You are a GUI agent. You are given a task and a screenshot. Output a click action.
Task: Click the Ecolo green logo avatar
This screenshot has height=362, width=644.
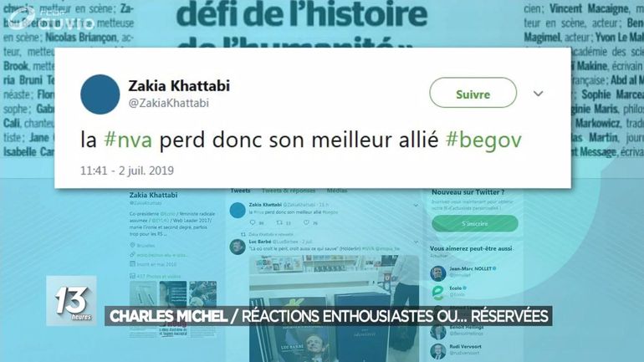[x=437, y=293]
